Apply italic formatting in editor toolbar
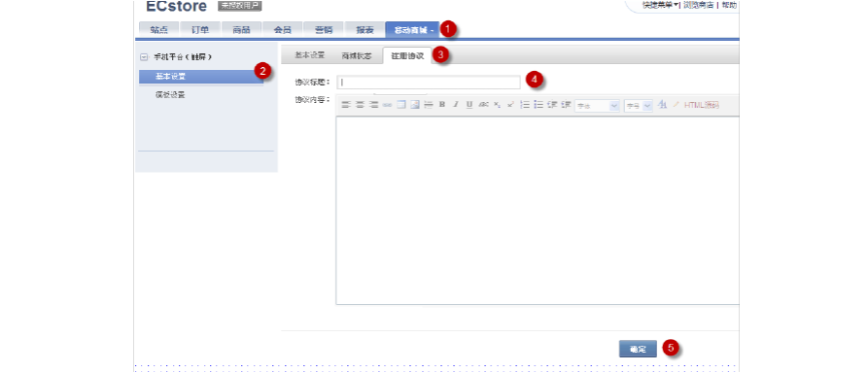 456,105
